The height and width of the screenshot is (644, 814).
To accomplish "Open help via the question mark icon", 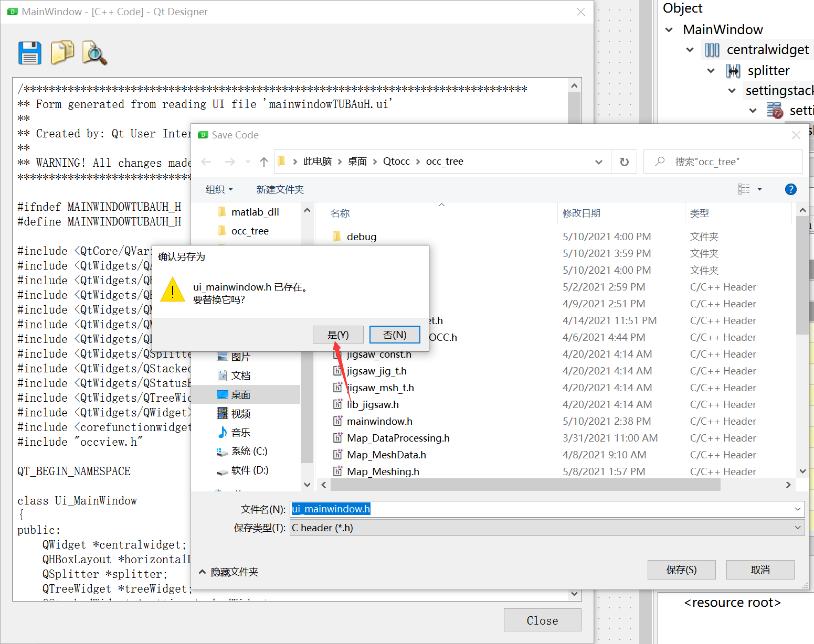I will coord(791,189).
